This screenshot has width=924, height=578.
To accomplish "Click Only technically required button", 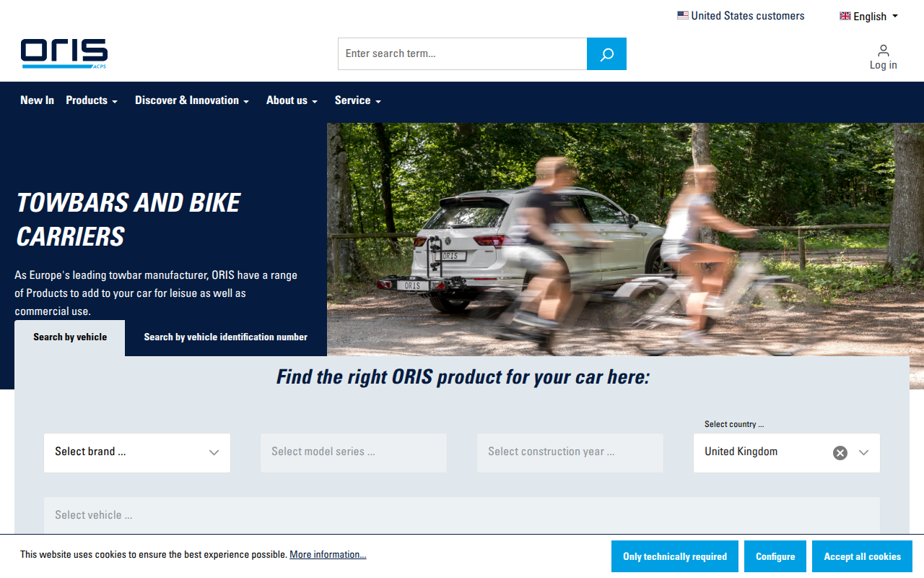I will [x=675, y=556].
